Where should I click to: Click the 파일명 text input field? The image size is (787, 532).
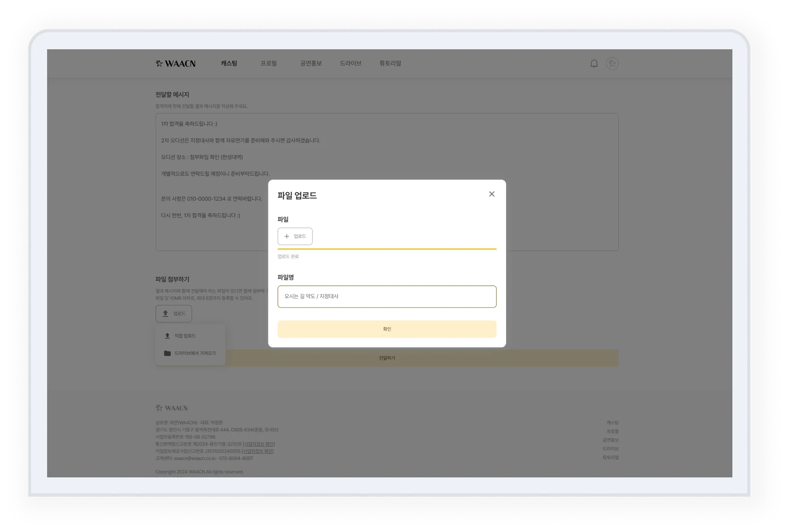pos(387,297)
